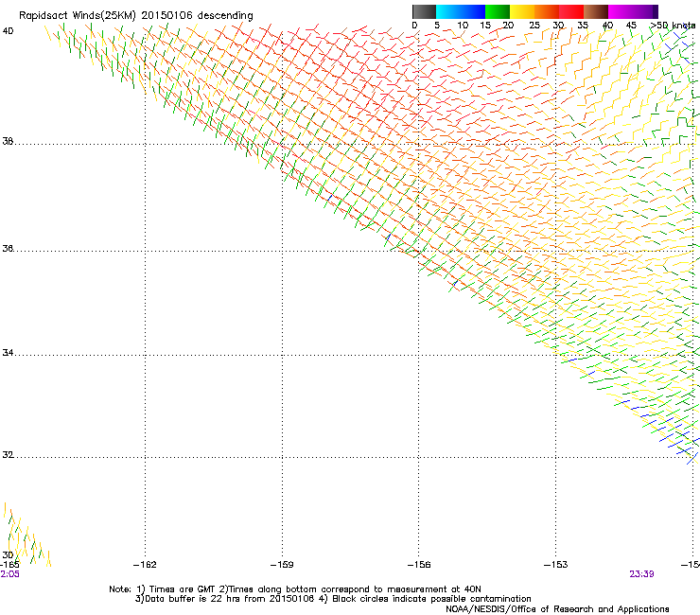Click the longitude label -165
Image resolution: width=700 pixels, height=615 pixels.
pos(9,565)
